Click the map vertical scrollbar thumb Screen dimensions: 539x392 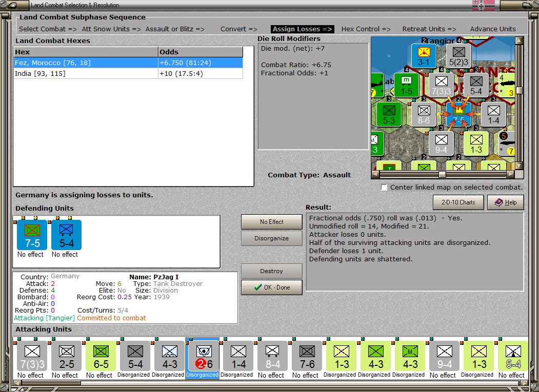click(x=519, y=90)
